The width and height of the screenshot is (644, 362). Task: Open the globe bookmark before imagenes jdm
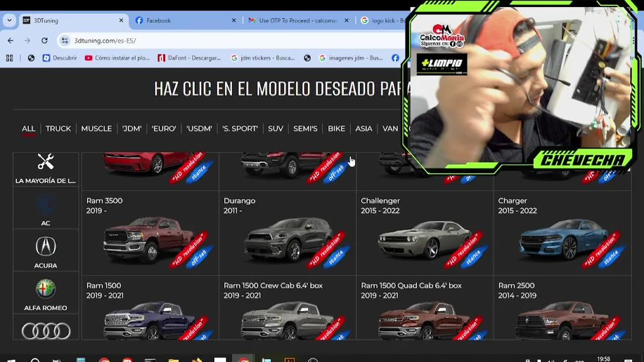pyautogui.click(x=307, y=58)
